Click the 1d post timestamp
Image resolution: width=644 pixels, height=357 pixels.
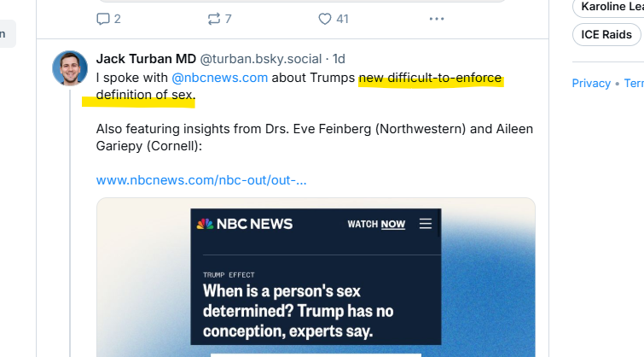click(x=339, y=59)
